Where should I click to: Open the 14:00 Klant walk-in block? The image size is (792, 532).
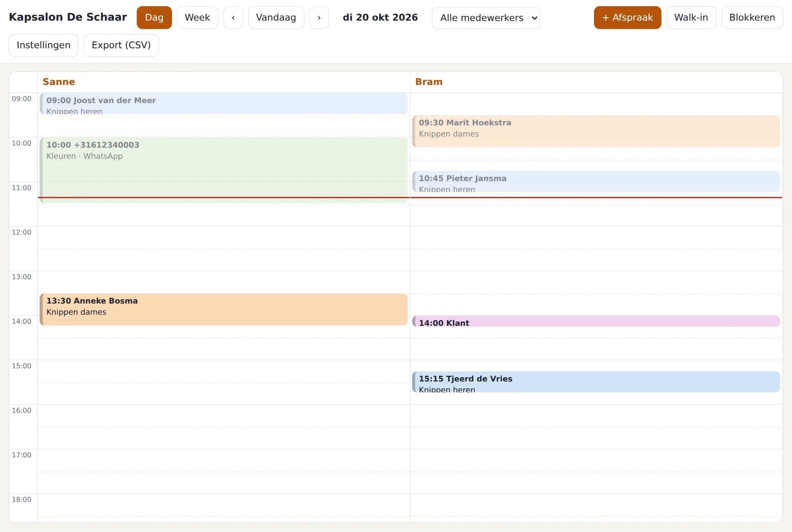[596, 321]
